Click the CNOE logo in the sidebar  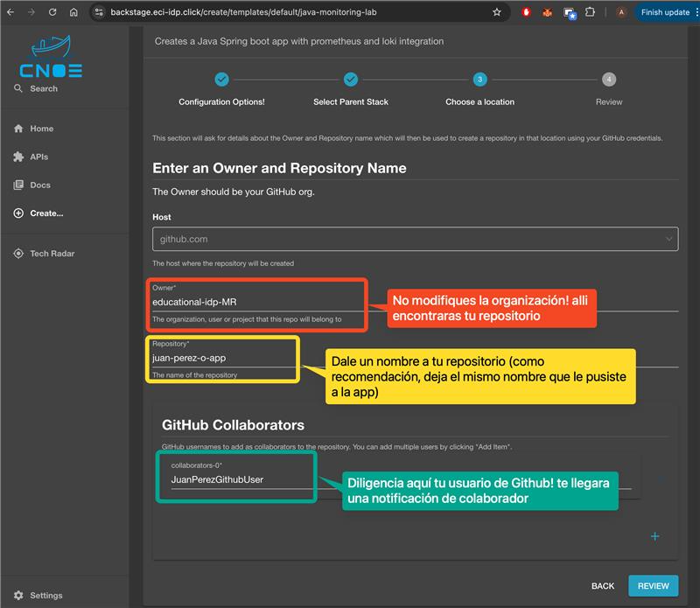(x=50, y=59)
